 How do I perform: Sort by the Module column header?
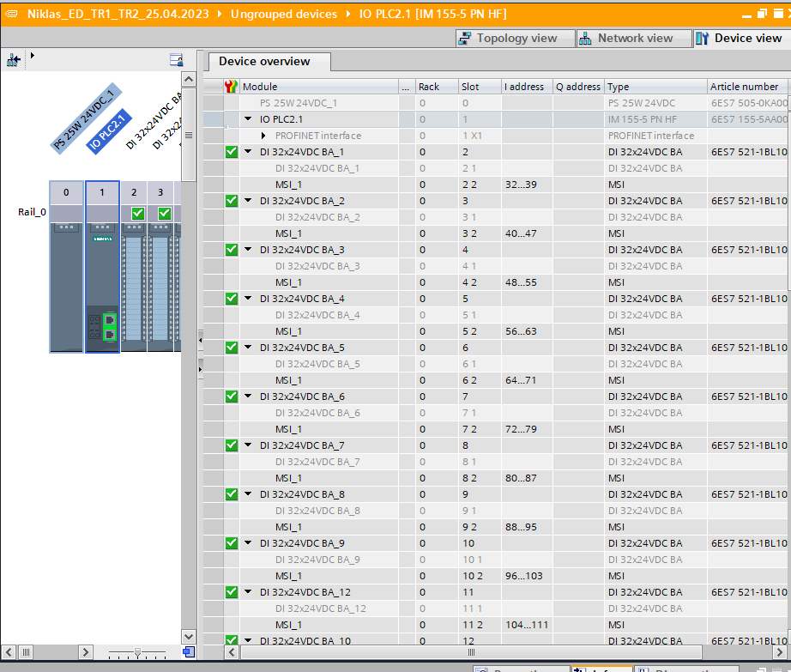[x=319, y=87]
